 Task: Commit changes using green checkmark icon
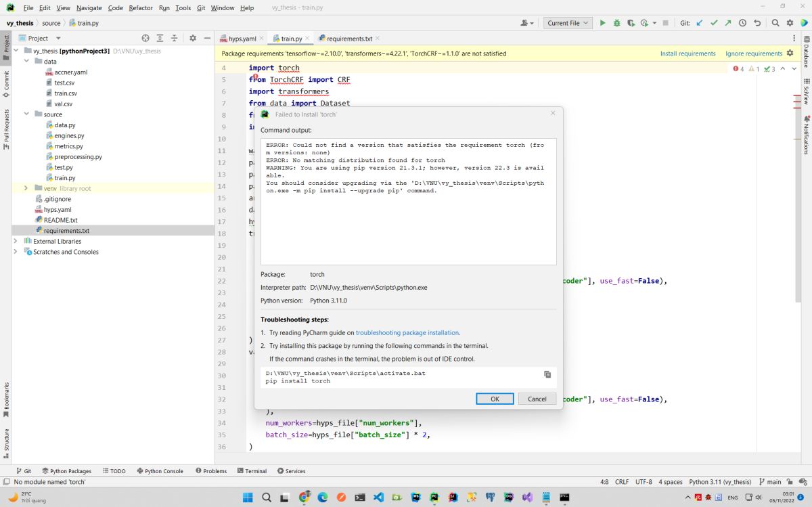[x=714, y=23]
